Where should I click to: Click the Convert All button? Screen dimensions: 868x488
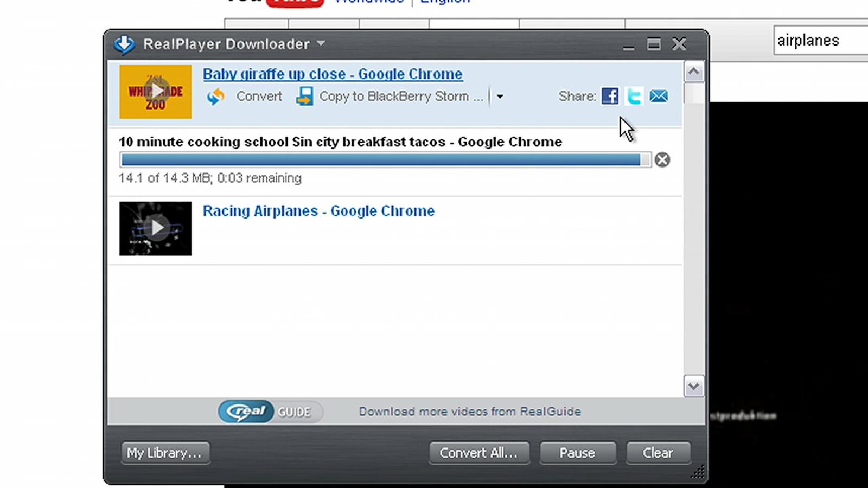click(x=478, y=453)
